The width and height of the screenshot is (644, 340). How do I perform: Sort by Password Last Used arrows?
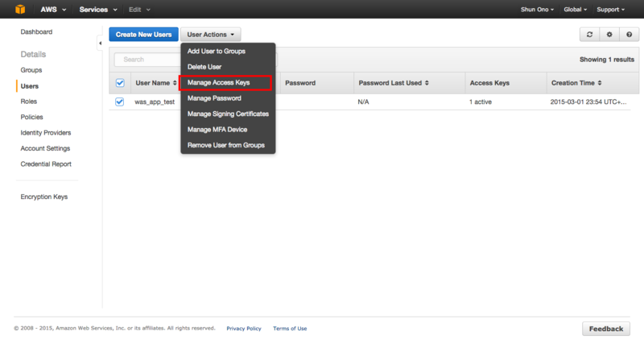pos(427,83)
